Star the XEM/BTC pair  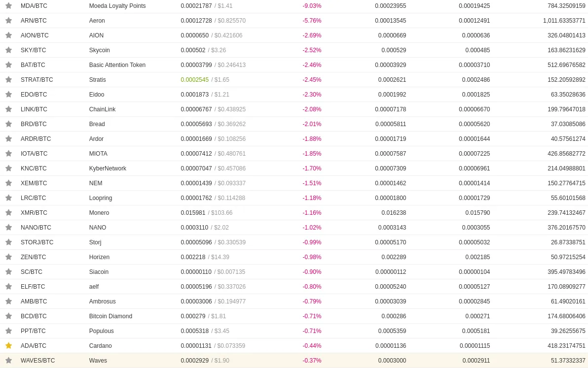(8, 183)
